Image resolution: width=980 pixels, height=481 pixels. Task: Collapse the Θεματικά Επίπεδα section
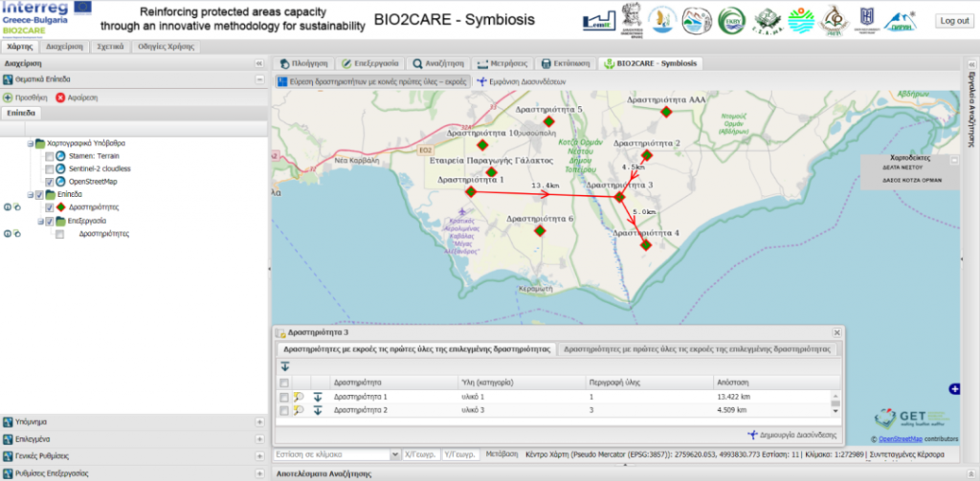[x=259, y=80]
